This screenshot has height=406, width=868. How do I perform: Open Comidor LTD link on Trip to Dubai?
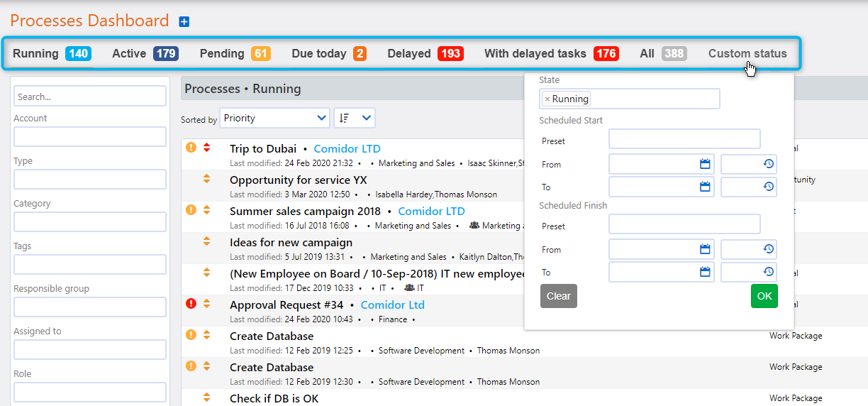(x=347, y=148)
